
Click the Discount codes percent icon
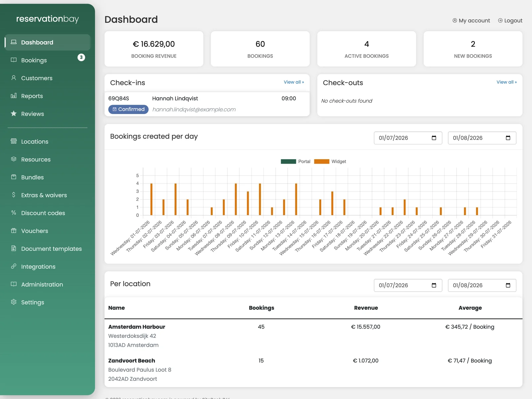[x=14, y=212]
